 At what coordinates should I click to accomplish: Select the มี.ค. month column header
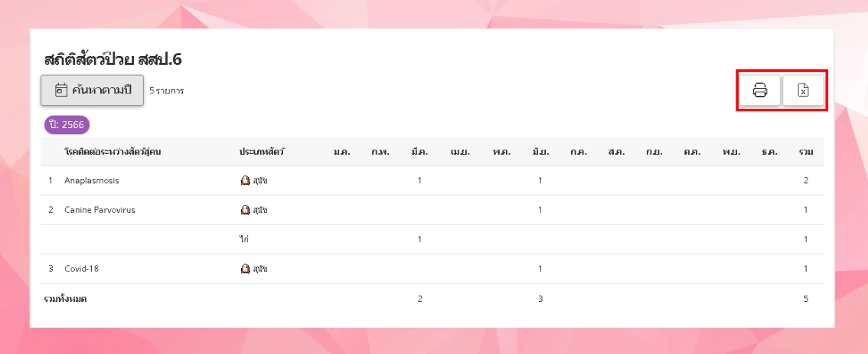(x=419, y=152)
